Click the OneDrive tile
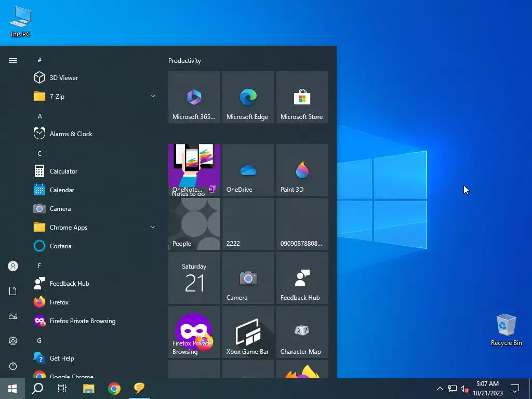This screenshot has width=532, height=399. (248, 170)
